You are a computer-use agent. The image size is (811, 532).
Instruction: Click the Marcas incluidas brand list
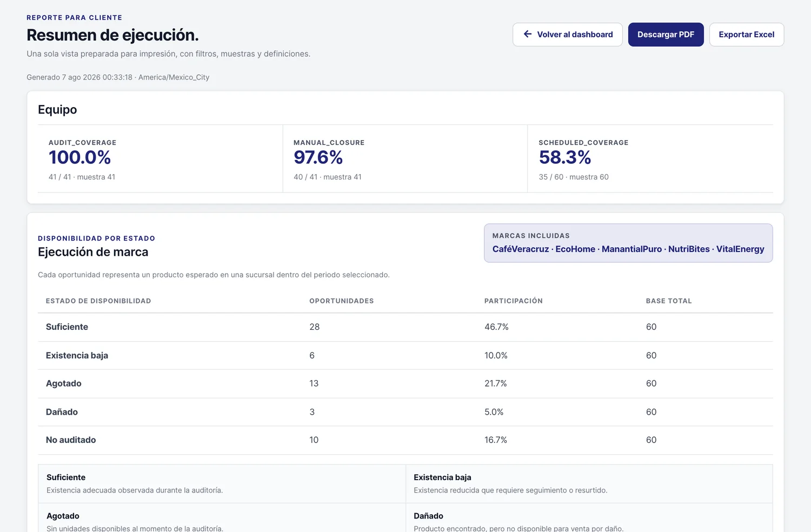click(628, 249)
